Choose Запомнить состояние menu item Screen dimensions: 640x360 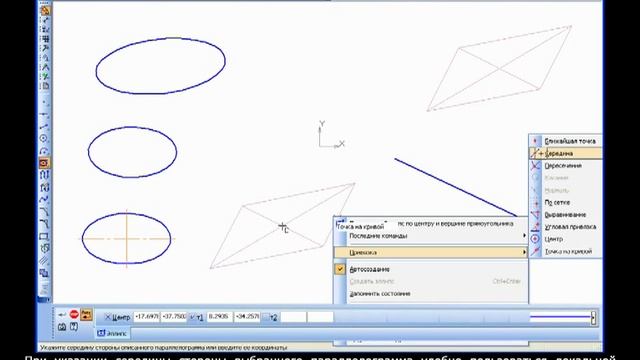tap(430, 293)
